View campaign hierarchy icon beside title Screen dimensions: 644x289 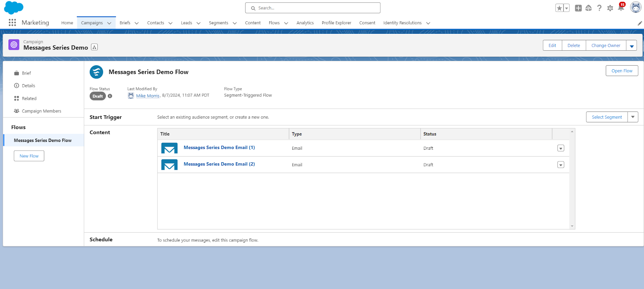point(95,47)
